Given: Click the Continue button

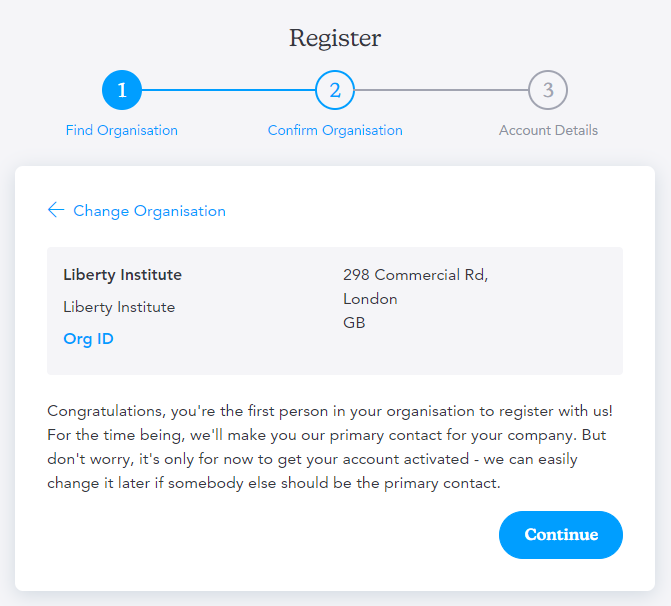Looking at the screenshot, I should (x=561, y=535).
